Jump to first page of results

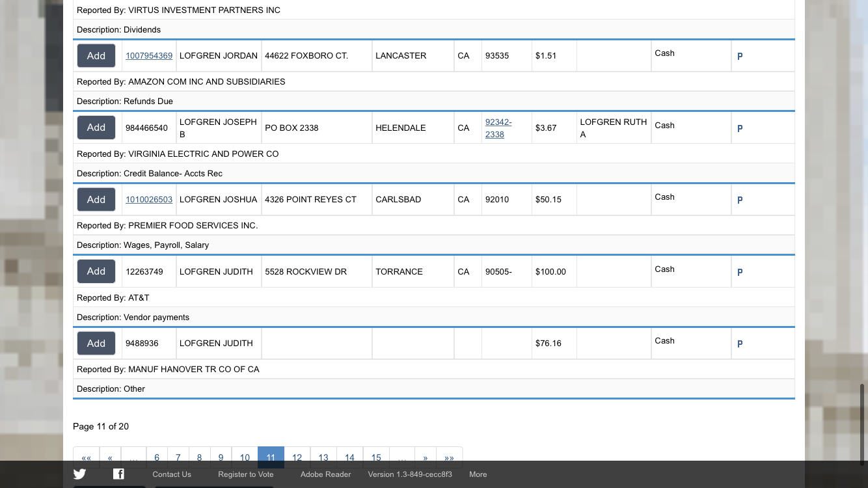[87, 458]
